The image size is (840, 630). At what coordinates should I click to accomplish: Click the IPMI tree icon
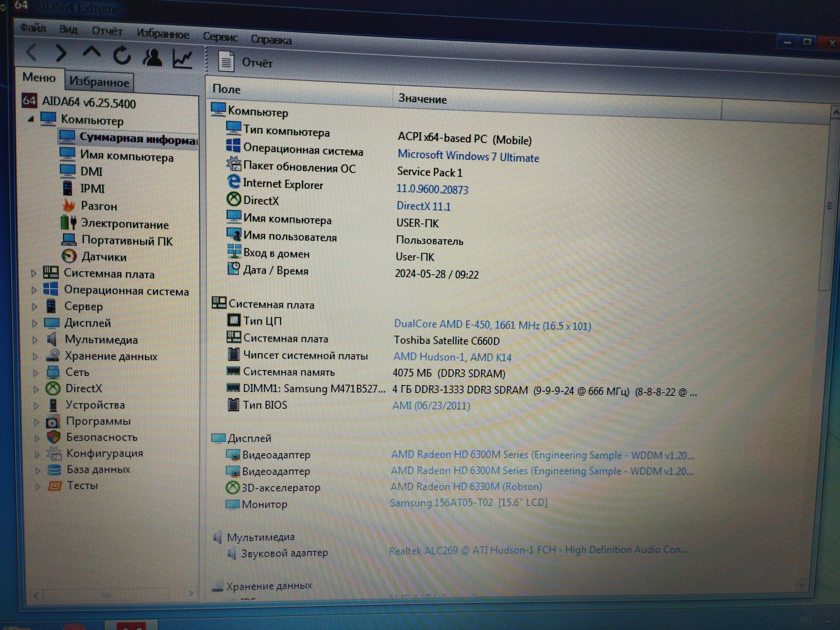point(67,188)
